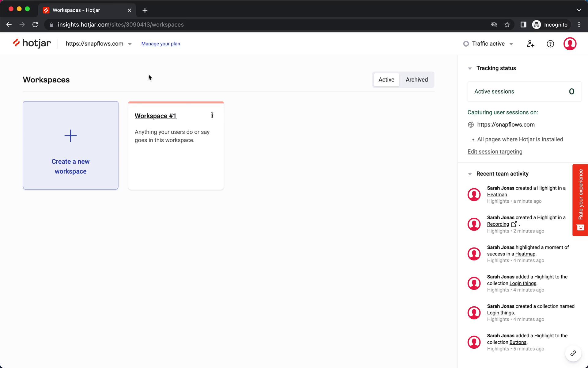Click Create a new workspace
Screen dimensions: 588x368
click(x=70, y=145)
